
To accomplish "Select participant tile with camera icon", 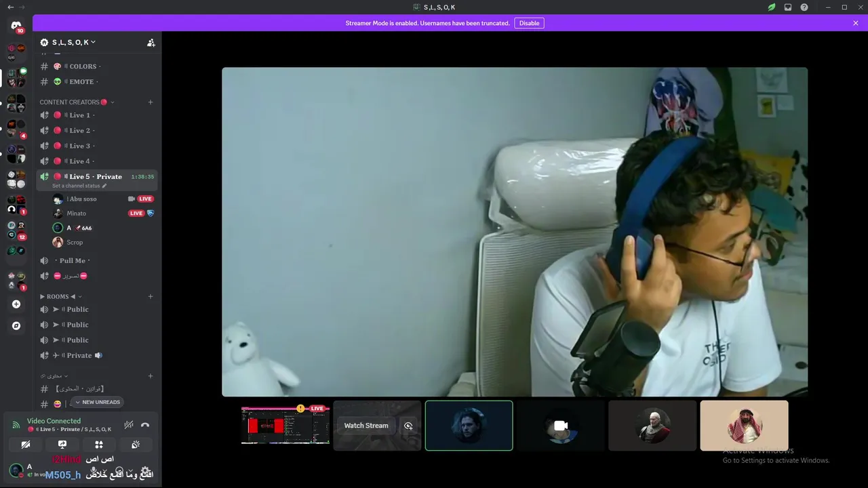I will 561,426.
